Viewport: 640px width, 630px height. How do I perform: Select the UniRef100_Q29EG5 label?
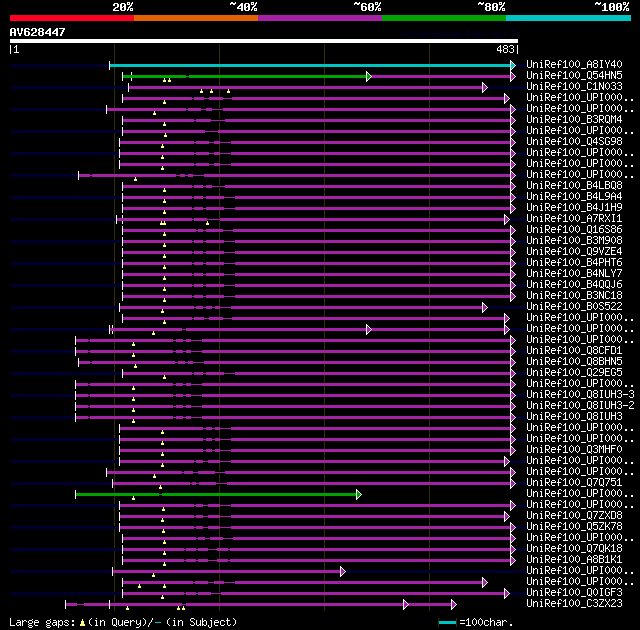pyautogui.click(x=574, y=373)
